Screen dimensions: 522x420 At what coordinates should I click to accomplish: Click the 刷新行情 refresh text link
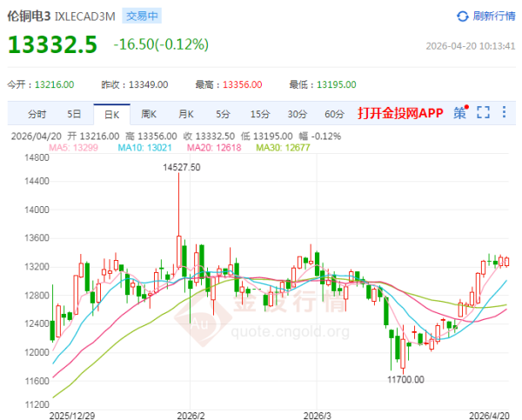tap(494, 16)
